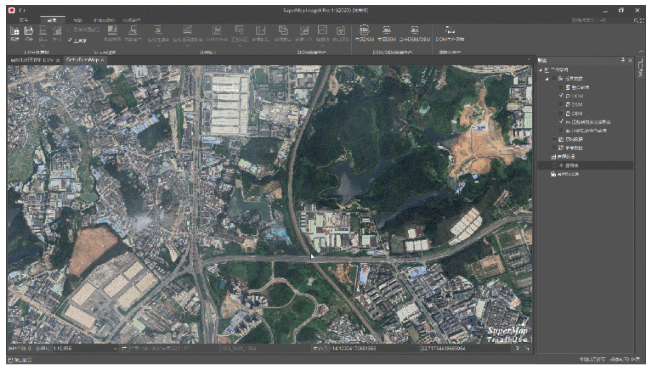The image size is (650, 369).
Task: Collapse the root workspace tree node
Action: tap(541, 70)
